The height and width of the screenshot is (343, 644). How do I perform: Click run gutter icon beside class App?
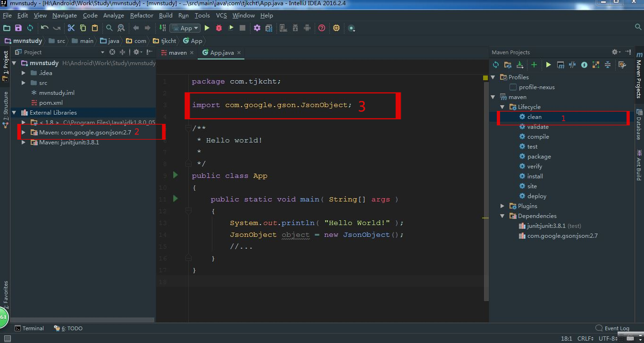point(176,175)
